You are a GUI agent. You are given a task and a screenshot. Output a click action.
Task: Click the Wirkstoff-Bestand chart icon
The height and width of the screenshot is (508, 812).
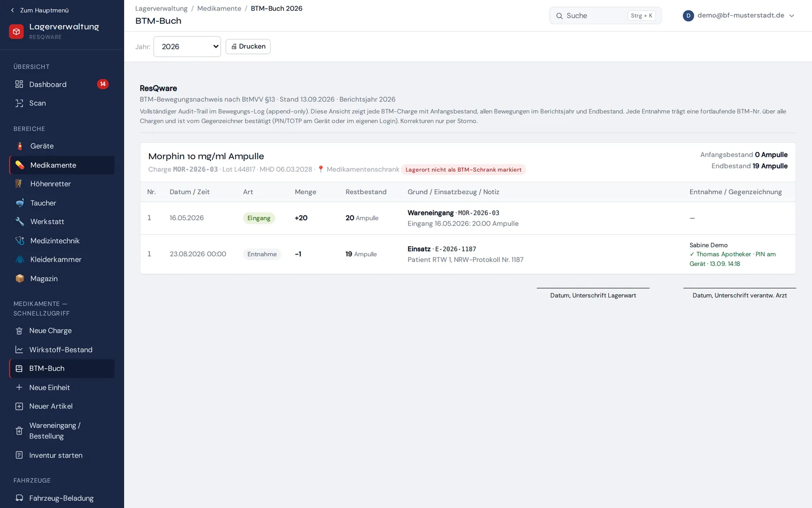(19, 350)
